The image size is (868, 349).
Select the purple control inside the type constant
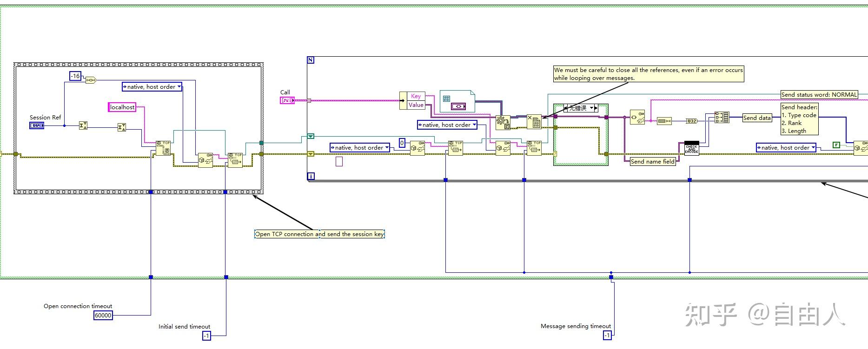pos(458,106)
